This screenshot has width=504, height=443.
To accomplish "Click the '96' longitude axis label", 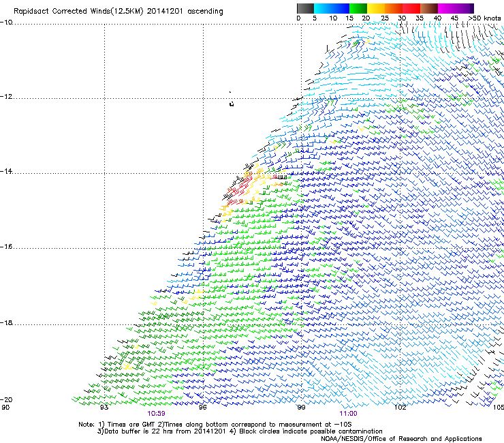I will (202, 408).
